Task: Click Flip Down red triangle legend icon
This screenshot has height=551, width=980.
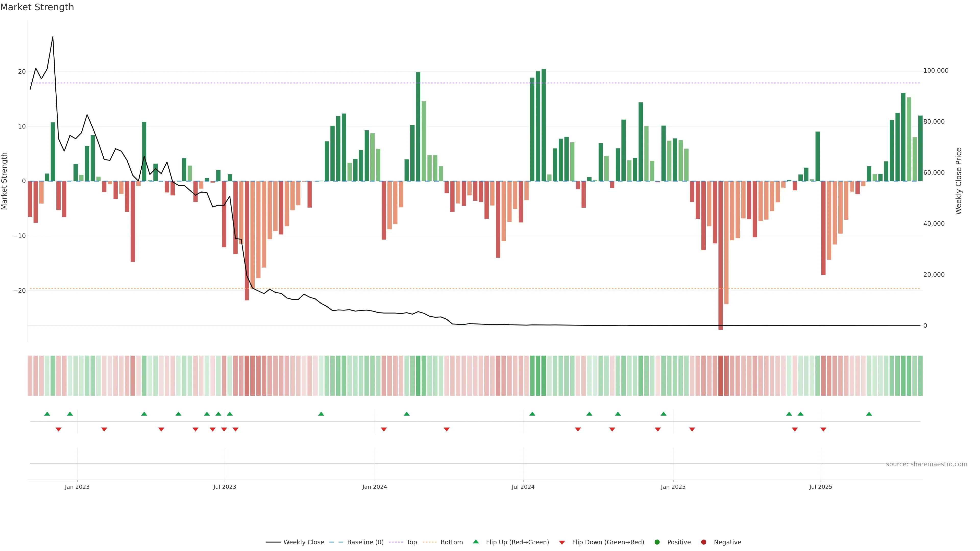Action: [562, 543]
